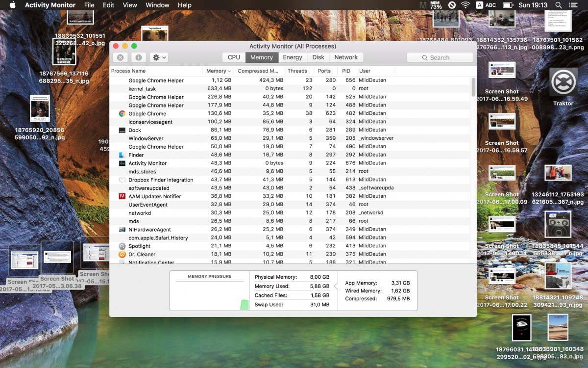Click the Inspect process info icon

coord(139,57)
